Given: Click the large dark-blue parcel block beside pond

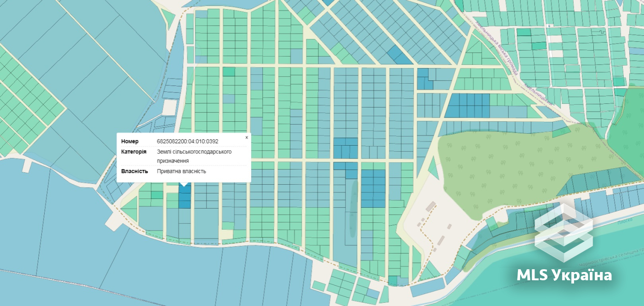Looking at the screenshot, I should pos(373,188).
